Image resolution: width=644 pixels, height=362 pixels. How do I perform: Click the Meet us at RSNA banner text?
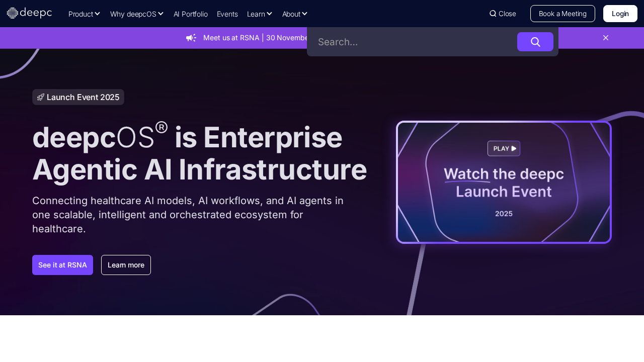(254, 38)
